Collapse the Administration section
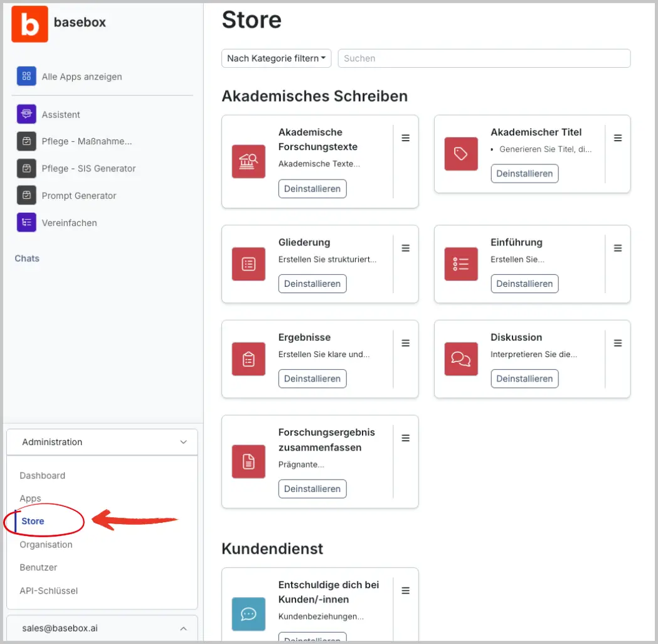The width and height of the screenshot is (658, 644). coord(183,442)
